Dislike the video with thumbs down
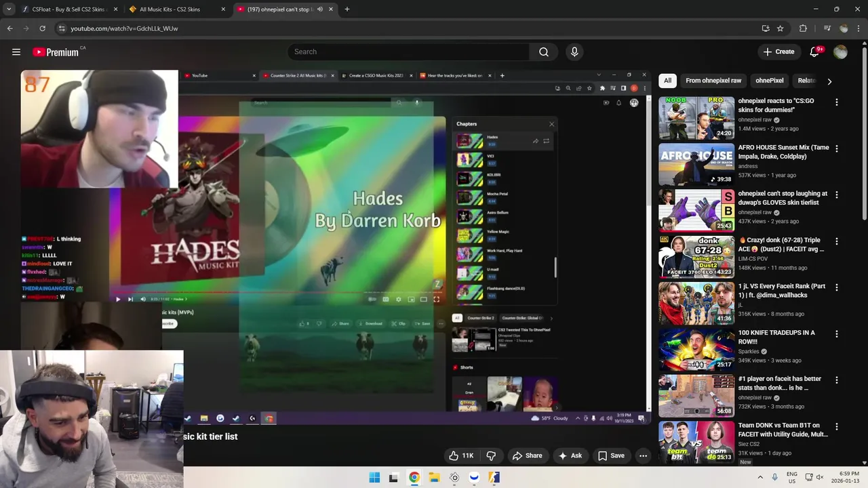 tap(491, 455)
